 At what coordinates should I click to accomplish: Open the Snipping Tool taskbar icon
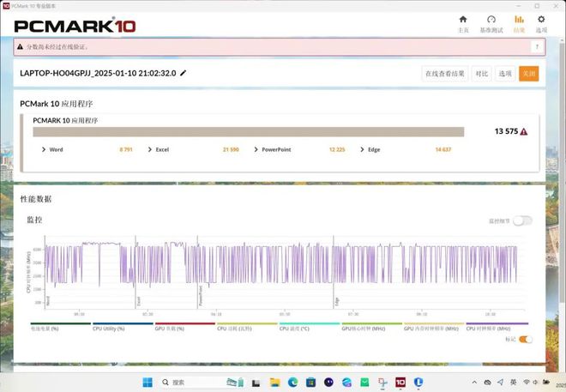pyautogui.click(x=382, y=383)
